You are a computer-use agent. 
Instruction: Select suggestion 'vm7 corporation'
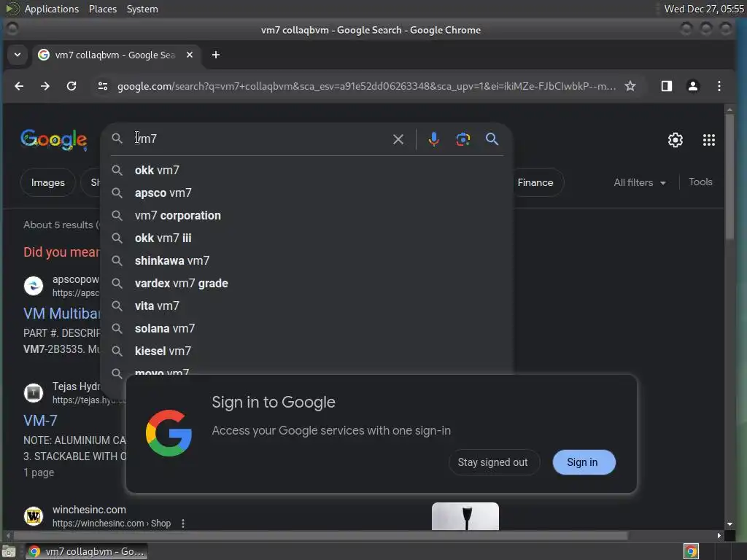(x=307, y=215)
